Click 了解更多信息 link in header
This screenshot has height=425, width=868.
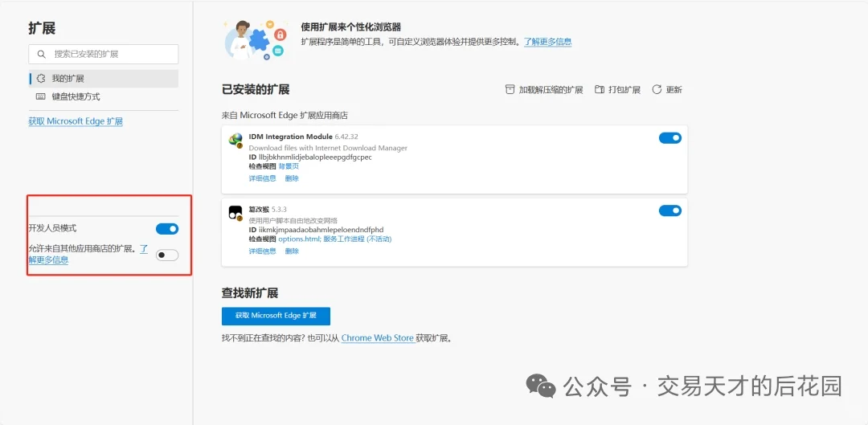tap(548, 42)
